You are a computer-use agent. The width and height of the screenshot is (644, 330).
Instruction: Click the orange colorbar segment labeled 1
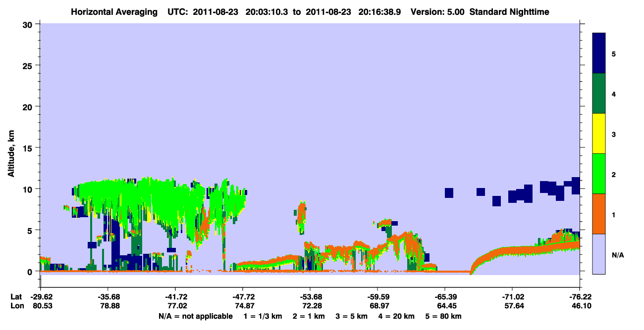(599, 214)
